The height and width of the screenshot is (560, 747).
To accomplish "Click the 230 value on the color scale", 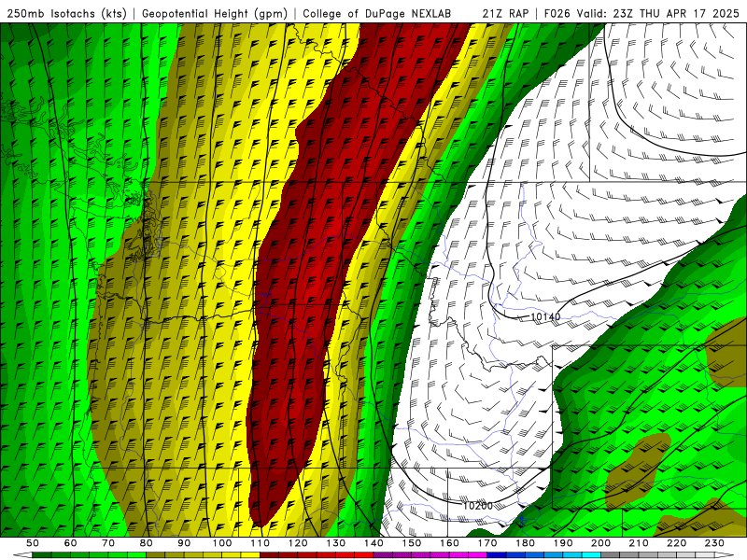I will (x=714, y=543).
